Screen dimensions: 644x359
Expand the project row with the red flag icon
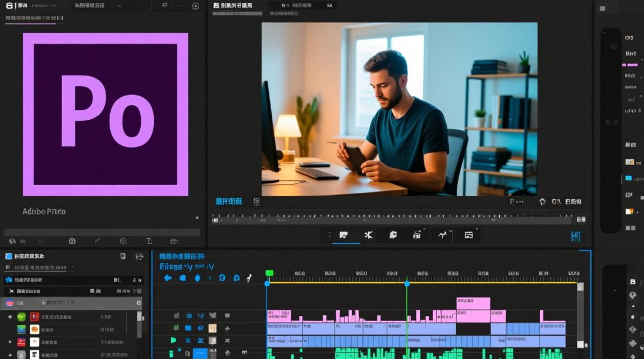point(10,342)
